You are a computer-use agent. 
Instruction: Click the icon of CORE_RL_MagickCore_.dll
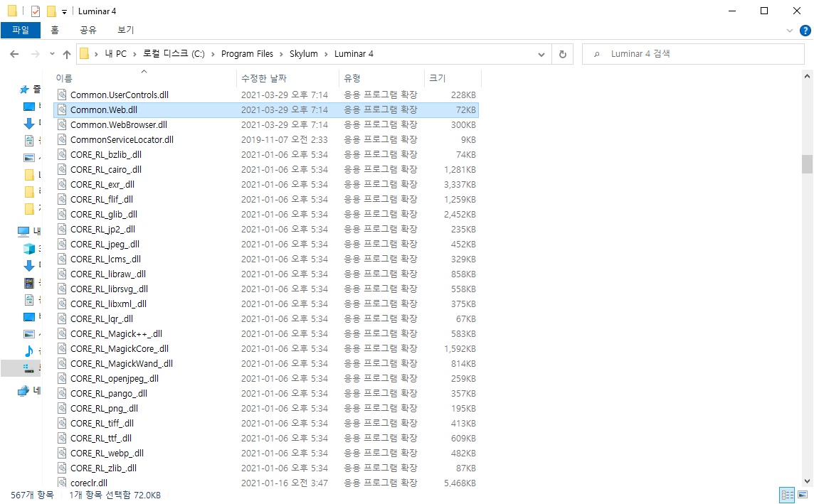point(62,349)
